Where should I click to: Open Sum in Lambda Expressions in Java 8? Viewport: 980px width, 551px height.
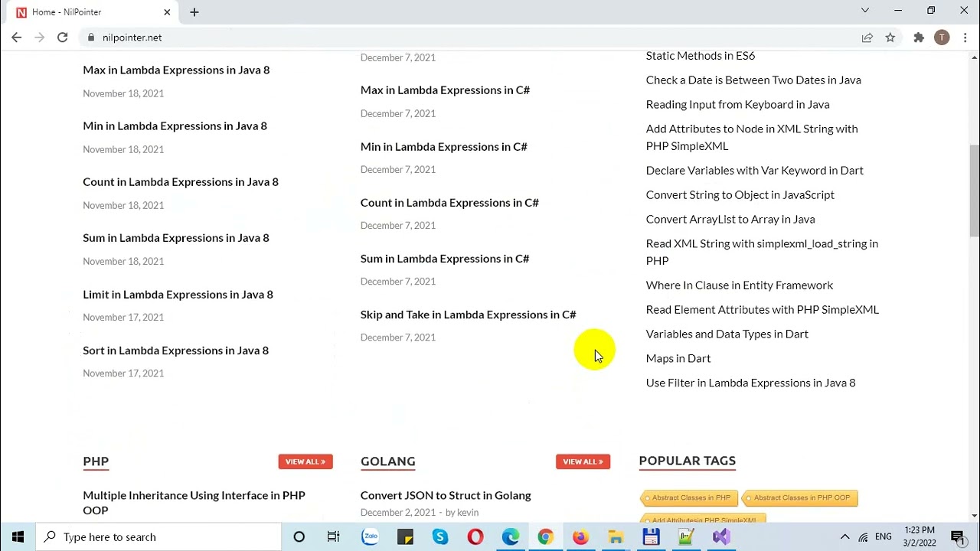176,237
